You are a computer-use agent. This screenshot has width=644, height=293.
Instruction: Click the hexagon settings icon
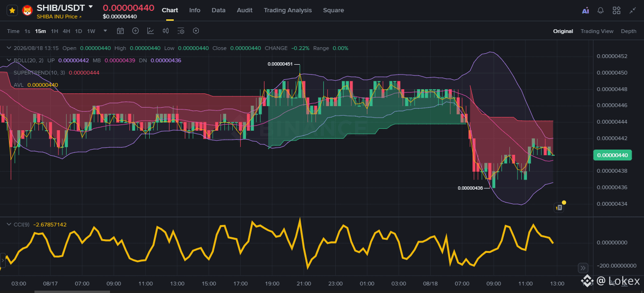coord(196,31)
